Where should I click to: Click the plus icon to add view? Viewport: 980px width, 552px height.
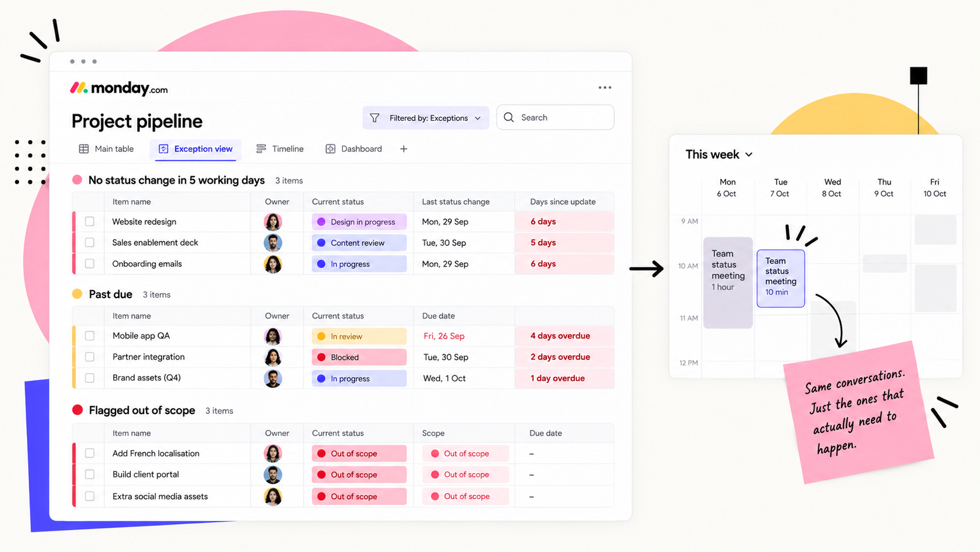click(x=404, y=149)
